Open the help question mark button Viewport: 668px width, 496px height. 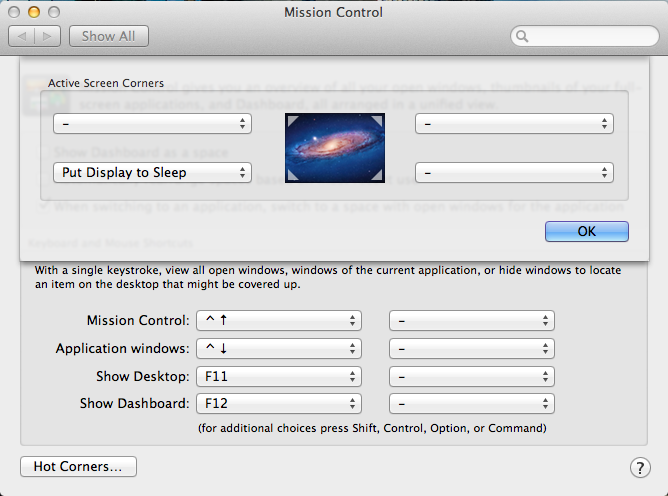pyautogui.click(x=640, y=467)
